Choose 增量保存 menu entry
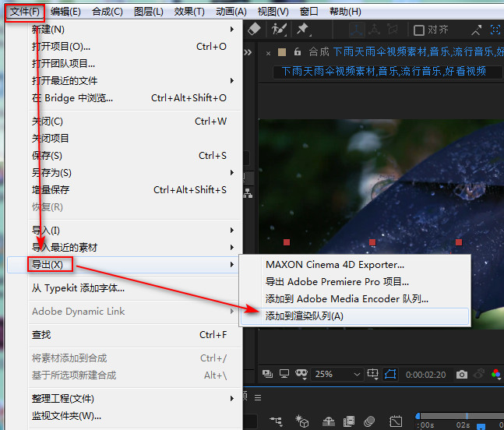Screen dimensions: 504x430 [x=135, y=190]
